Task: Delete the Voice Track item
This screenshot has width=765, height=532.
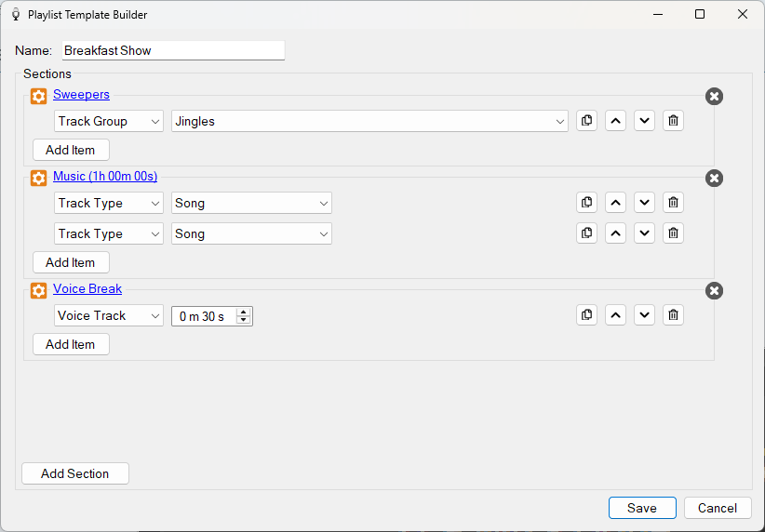Action: (x=673, y=315)
